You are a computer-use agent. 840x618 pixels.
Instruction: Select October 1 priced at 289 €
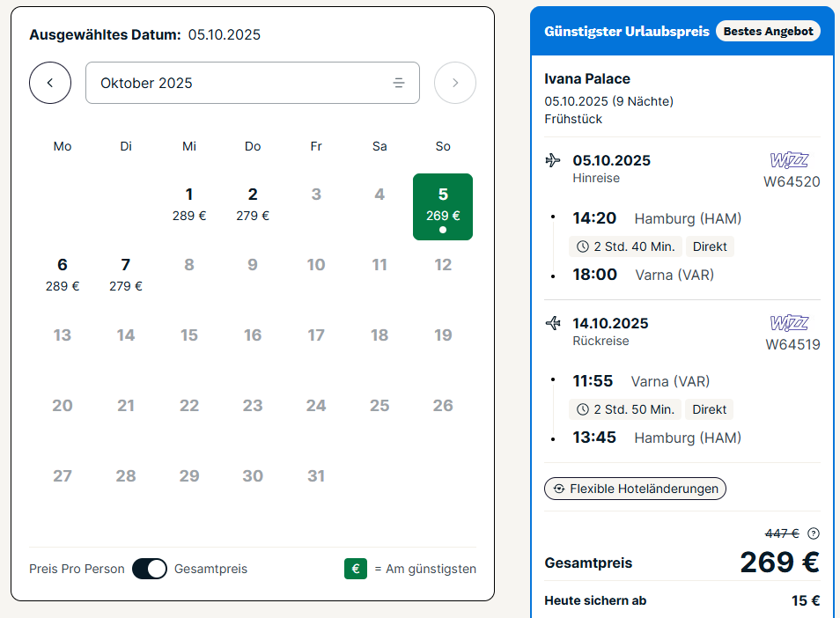coord(189,203)
